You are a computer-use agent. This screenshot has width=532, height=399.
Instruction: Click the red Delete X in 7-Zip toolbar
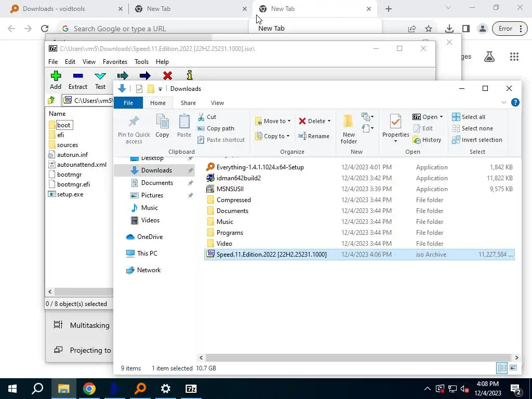pos(167,75)
